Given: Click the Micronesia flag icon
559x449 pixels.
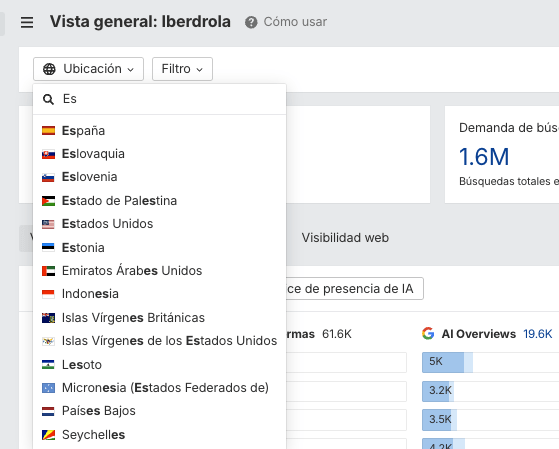Looking at the screenshot, I should click(x=48, y=388).
